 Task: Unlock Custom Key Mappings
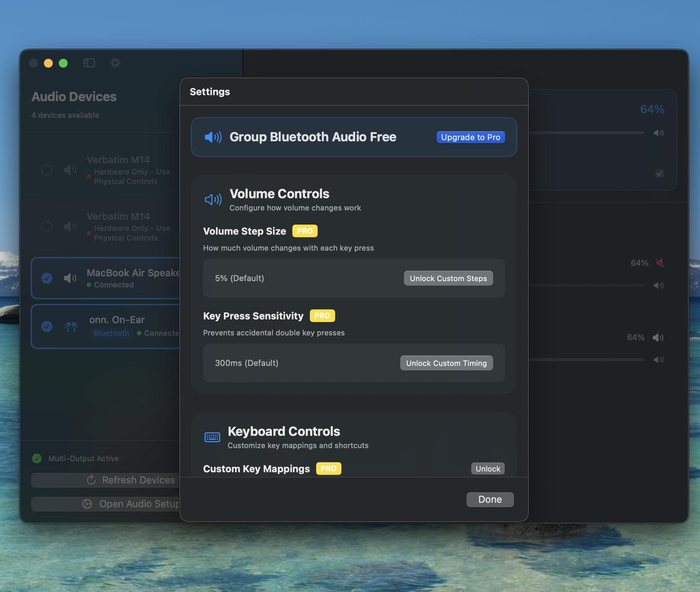pyautogui.click(x=488, y=469)
